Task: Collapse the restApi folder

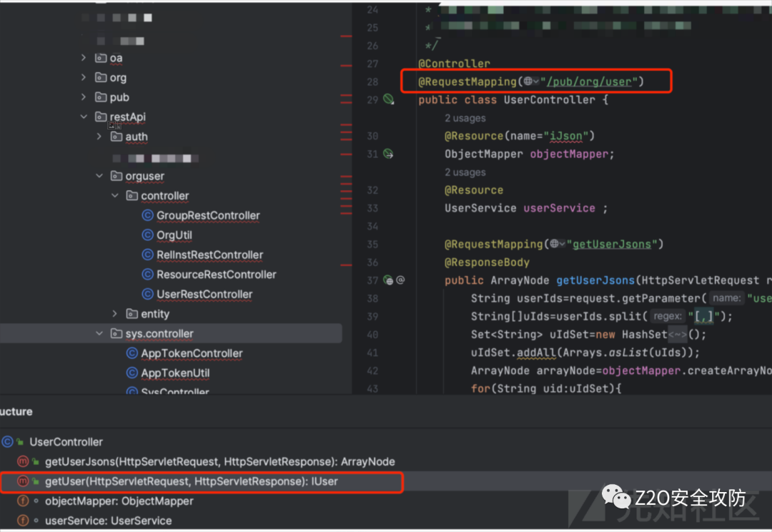Action: [84, 117]
